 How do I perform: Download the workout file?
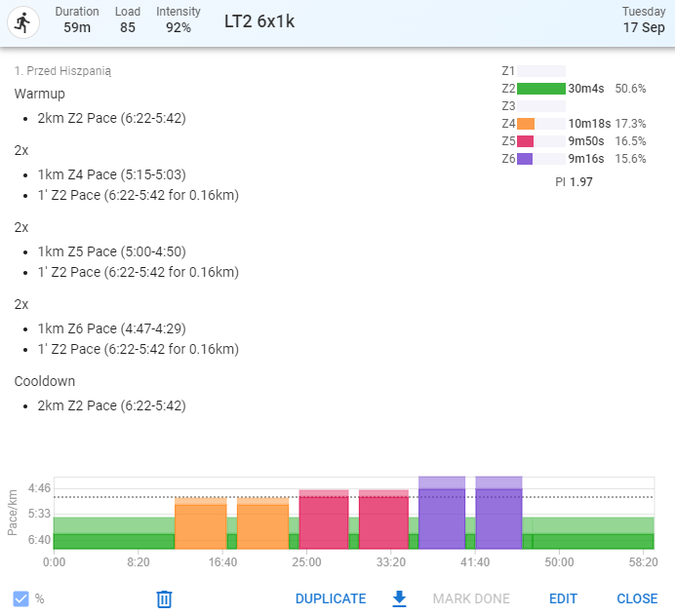coord(399,598)
